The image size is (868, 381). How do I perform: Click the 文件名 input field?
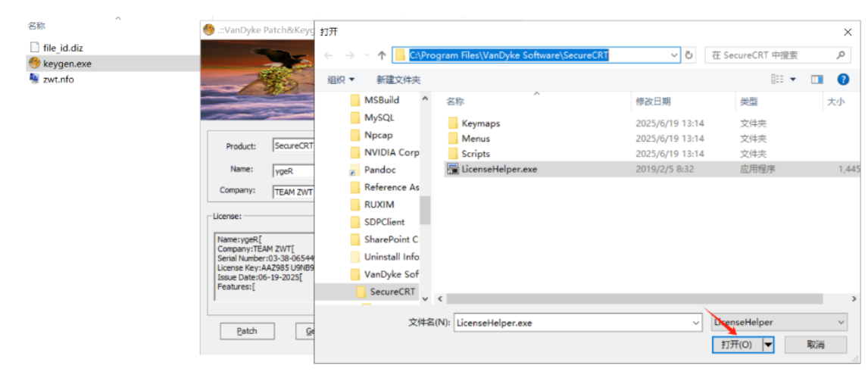[x=577, y=323]
